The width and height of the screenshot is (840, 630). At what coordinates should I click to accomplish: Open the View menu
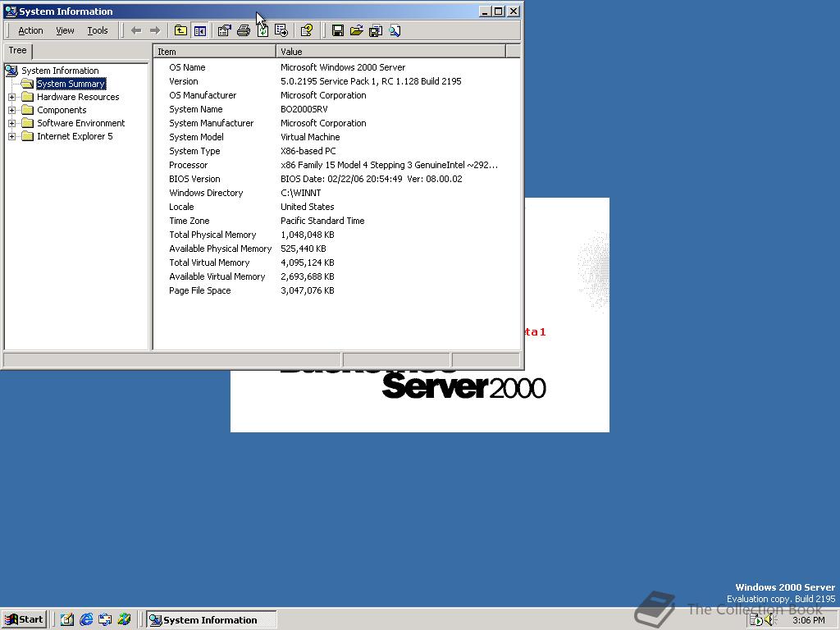coord(65,30)
